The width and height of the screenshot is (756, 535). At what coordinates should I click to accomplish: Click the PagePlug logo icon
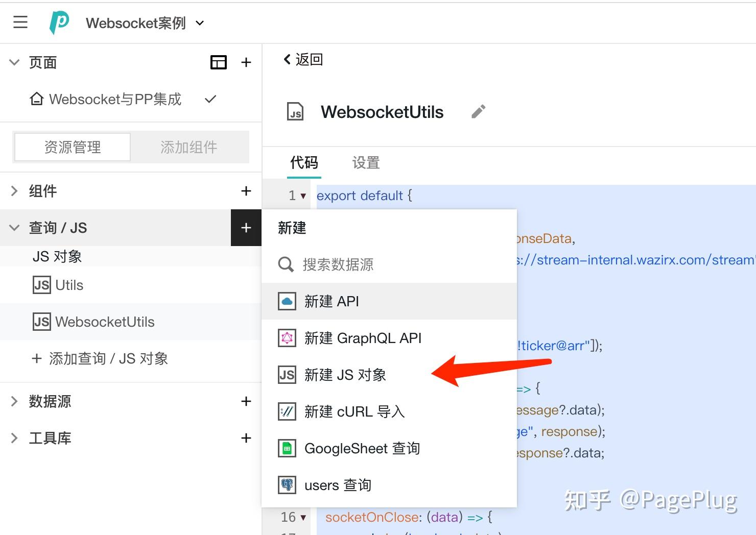point(59,22)
